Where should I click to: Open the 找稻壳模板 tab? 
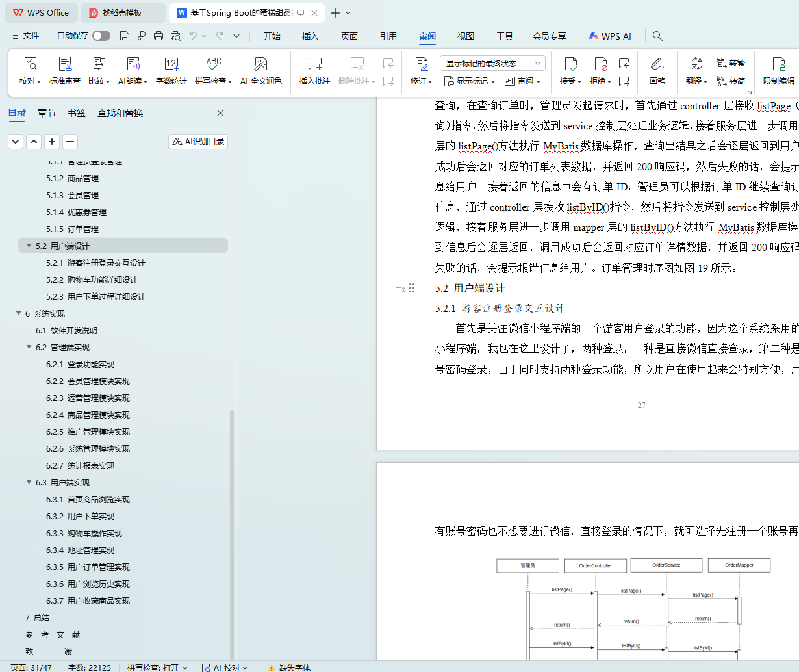click(121, 13)
